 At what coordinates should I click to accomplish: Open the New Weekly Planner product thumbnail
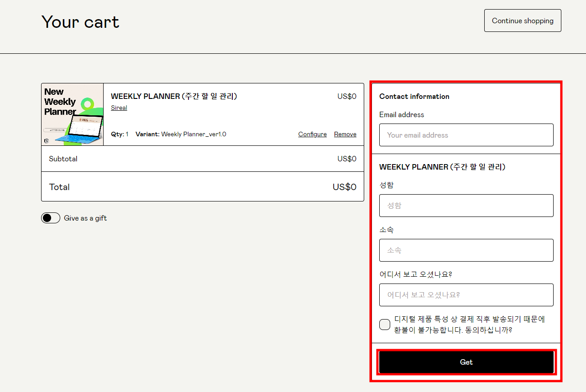pyautogui.click(x=73, y=114)
